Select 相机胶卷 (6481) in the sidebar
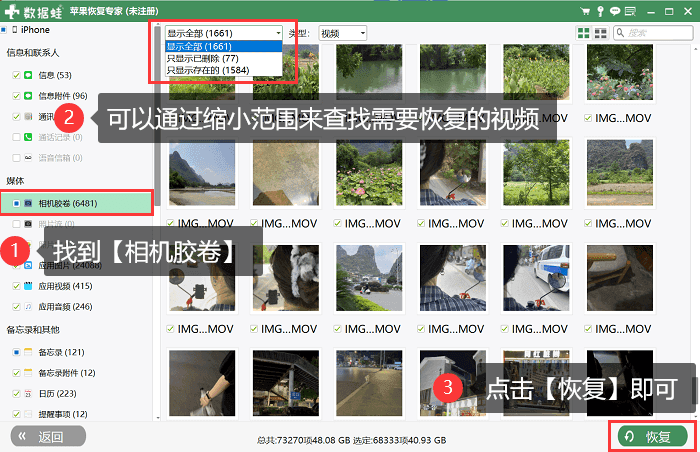This screenshot has width=700, height=452. pyautogui.click(x=77, y=203)
